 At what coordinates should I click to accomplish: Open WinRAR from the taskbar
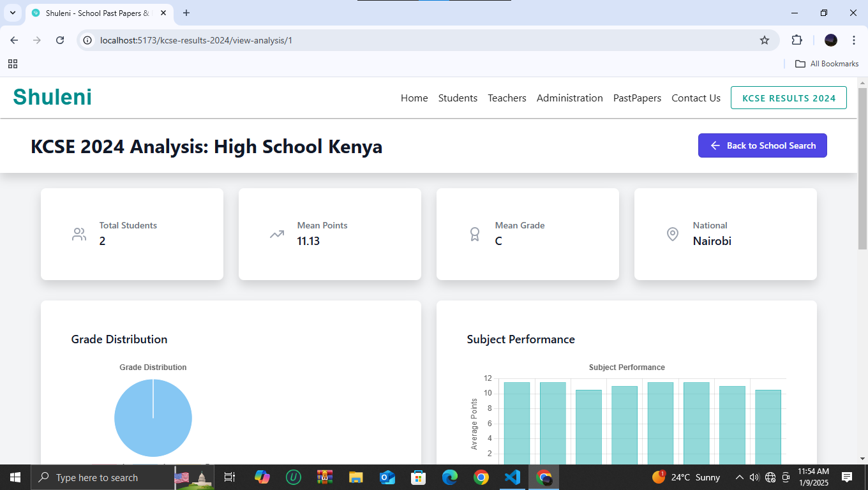325,477
